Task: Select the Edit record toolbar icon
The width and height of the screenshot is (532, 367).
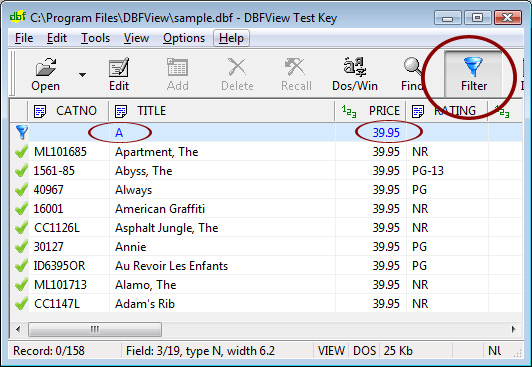Action: pyautogui.click(x=119, y=67)
